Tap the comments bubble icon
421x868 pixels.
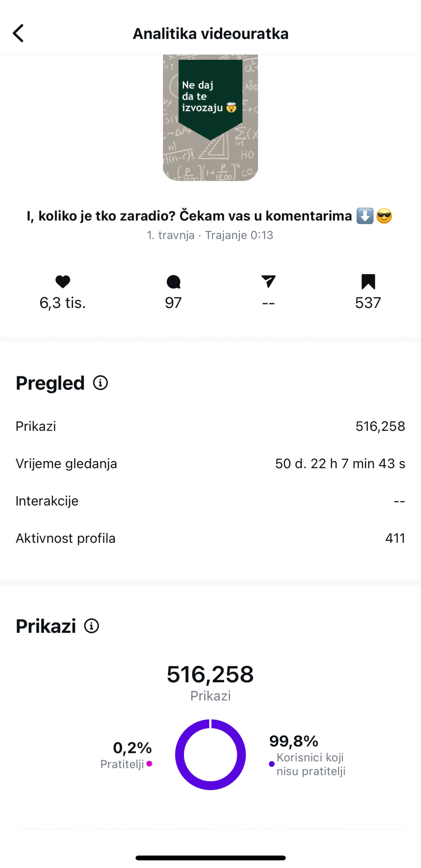tap(173, 282)
